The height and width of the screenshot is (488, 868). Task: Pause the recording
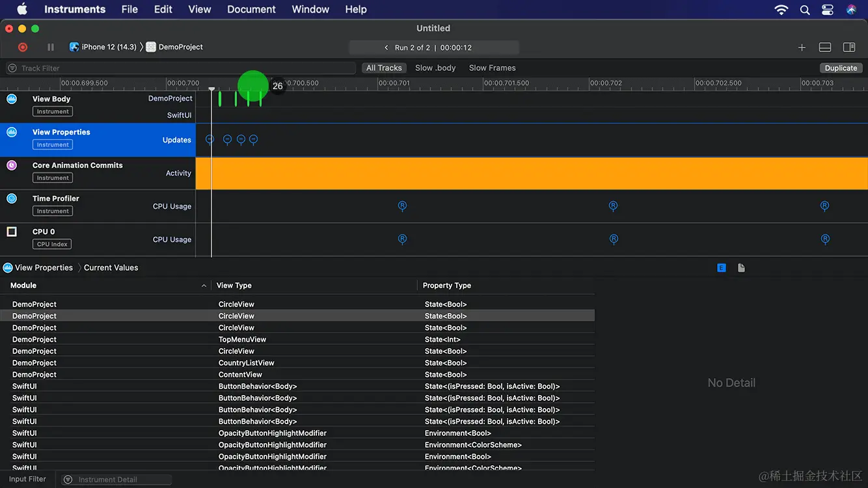(51, 47)
